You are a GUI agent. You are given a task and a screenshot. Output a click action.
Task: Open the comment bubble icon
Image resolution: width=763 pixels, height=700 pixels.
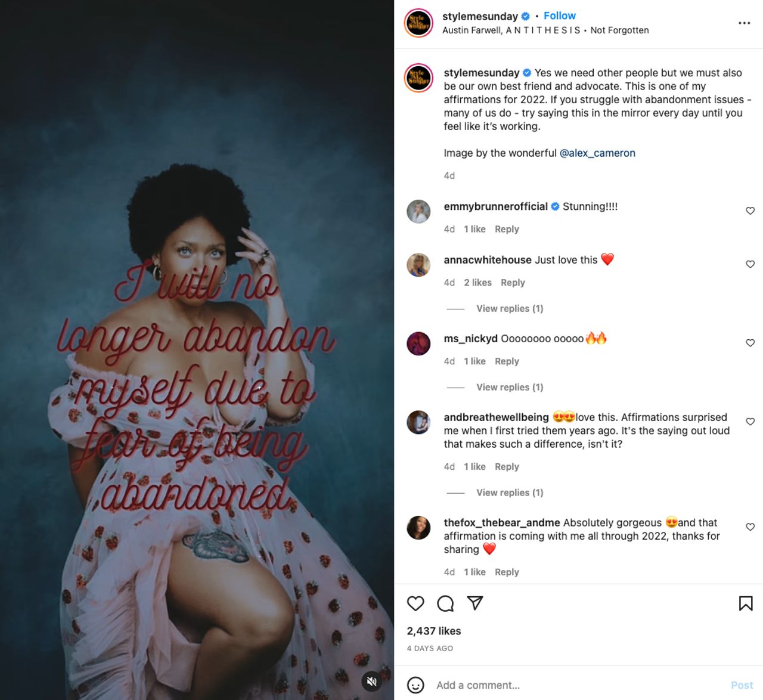pyautogui.click(x=445, y=603)
